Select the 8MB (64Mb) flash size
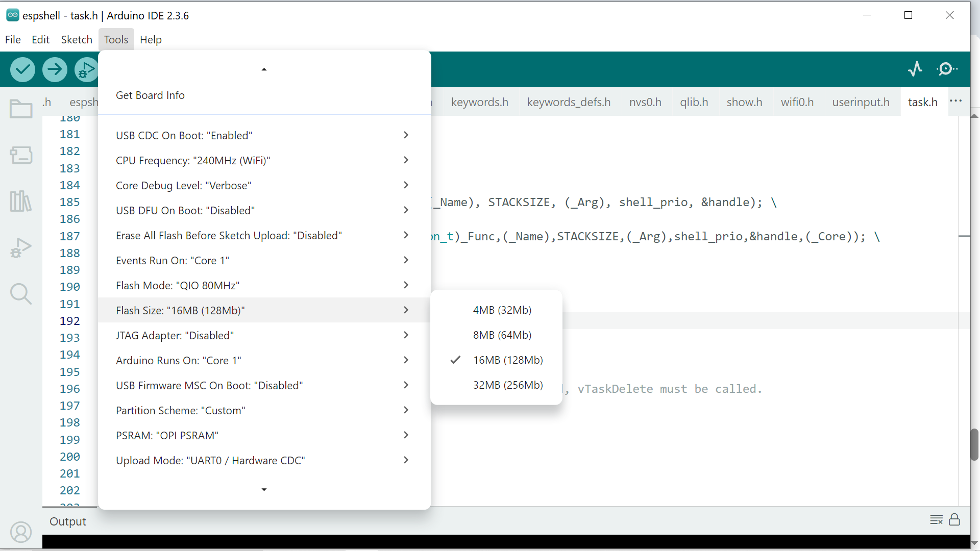 click(496, 335)
